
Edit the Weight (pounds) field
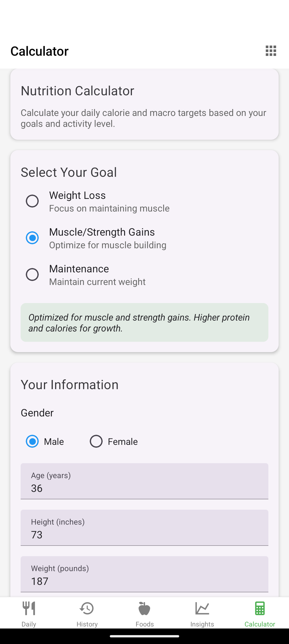tap(144, 574)
